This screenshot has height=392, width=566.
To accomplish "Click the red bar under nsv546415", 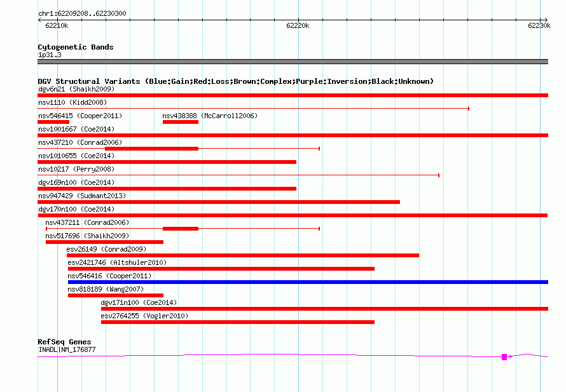I will [x=53, y=122].
